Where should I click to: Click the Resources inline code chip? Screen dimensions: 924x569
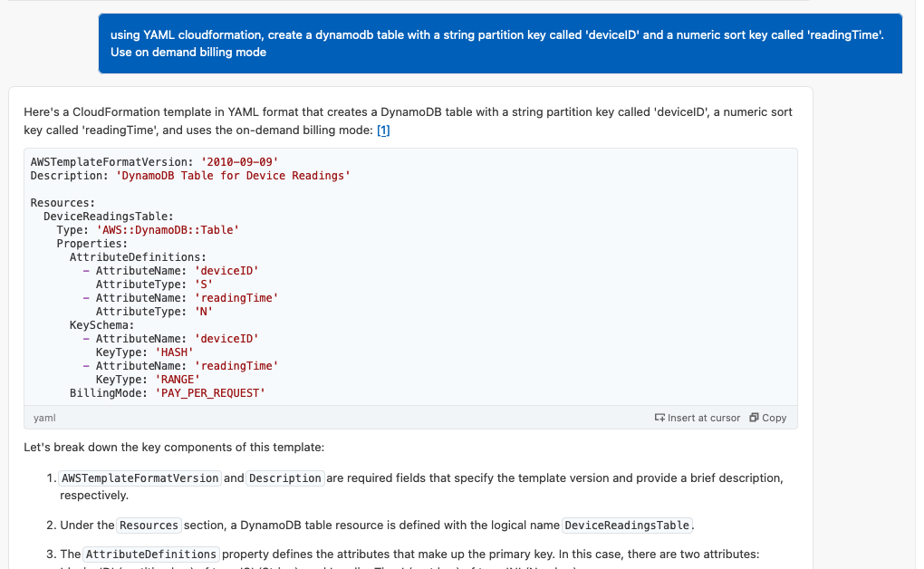click(149, 525)
